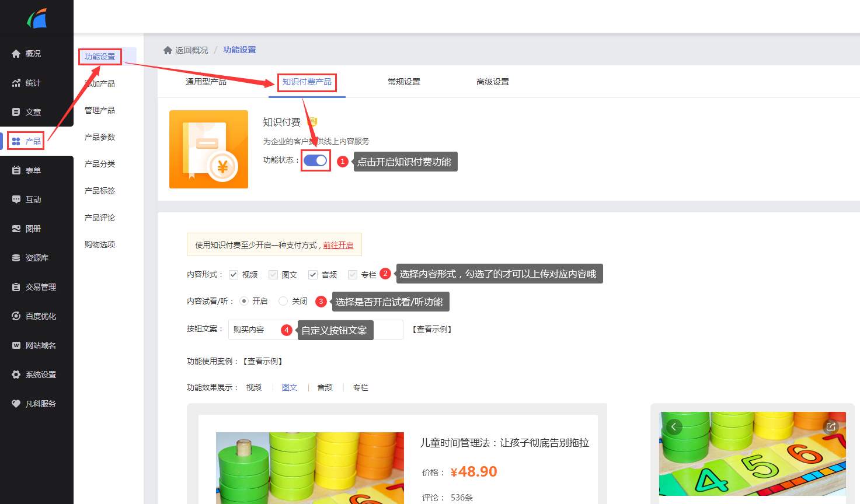
Task: Toggle the 图文 checkbox
Action: [x=273, y=275]
